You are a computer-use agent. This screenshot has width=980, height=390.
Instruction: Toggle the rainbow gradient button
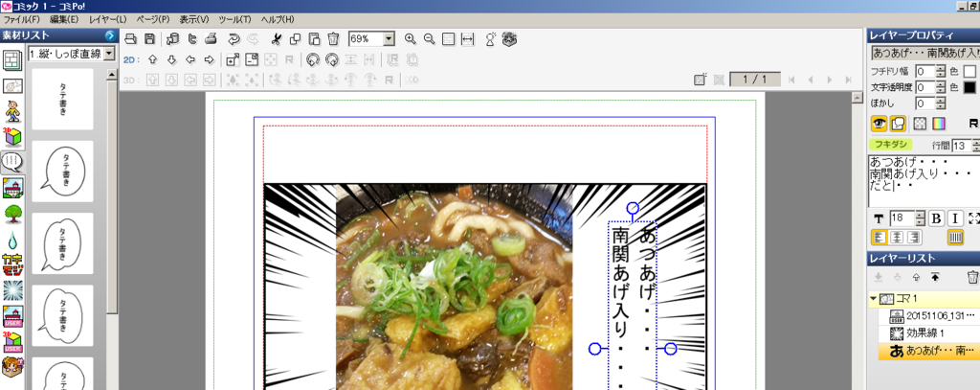939,124
